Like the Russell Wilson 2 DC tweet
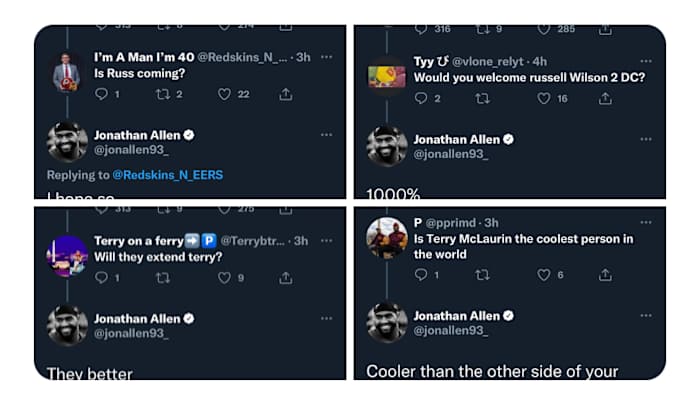The image size is (700, 403). click(x=544, y=99)
